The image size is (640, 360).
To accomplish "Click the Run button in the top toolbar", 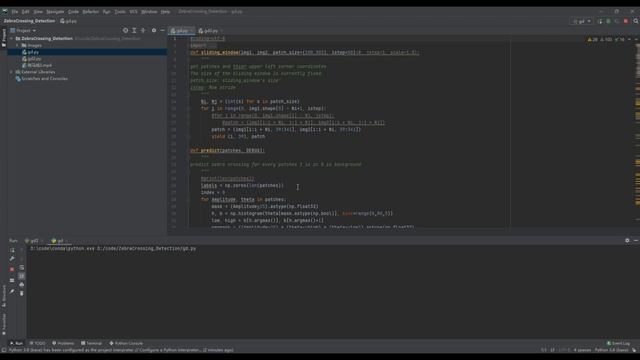I will 600,21.
